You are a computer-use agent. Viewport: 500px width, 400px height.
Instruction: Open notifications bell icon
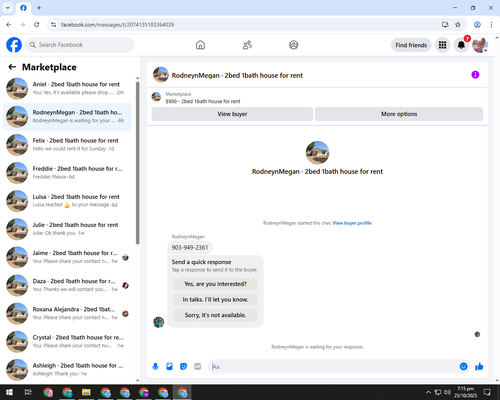[x=461, y=45]
